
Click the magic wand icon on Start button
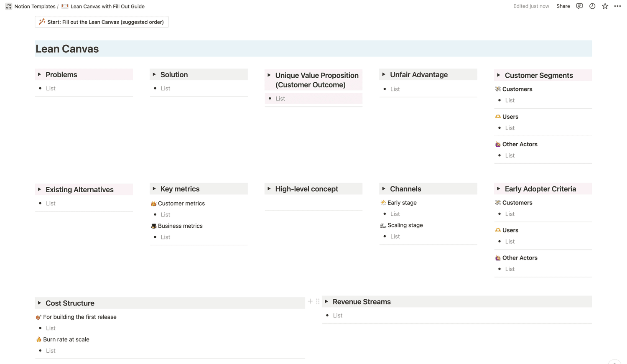(x=41, y=21)
